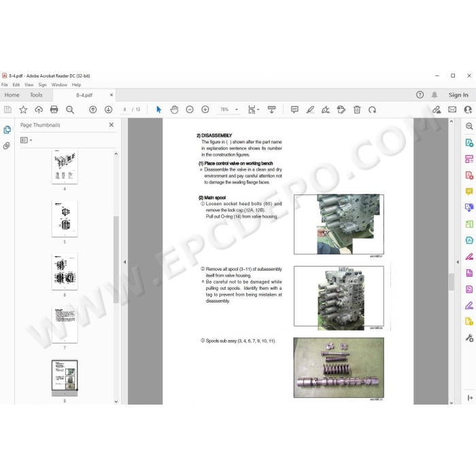Open the Edit menu
The width and height of the screenshot is (476, 476).
pos(16,85)
